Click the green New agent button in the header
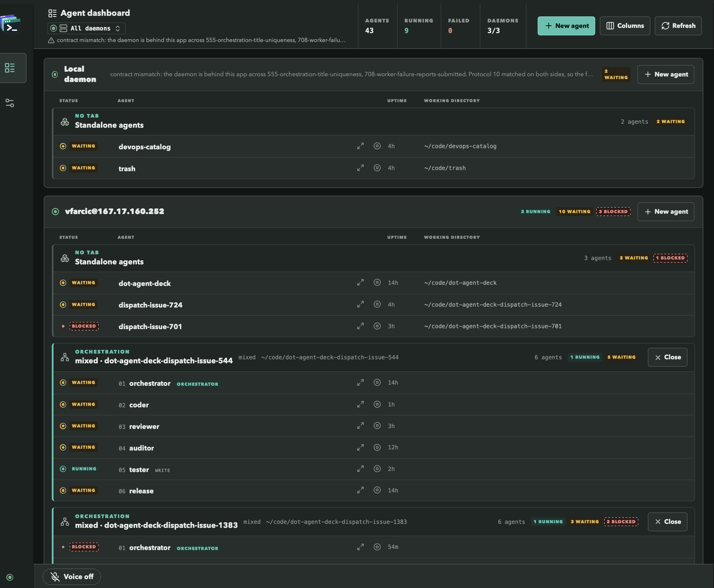 pos(566,26)
